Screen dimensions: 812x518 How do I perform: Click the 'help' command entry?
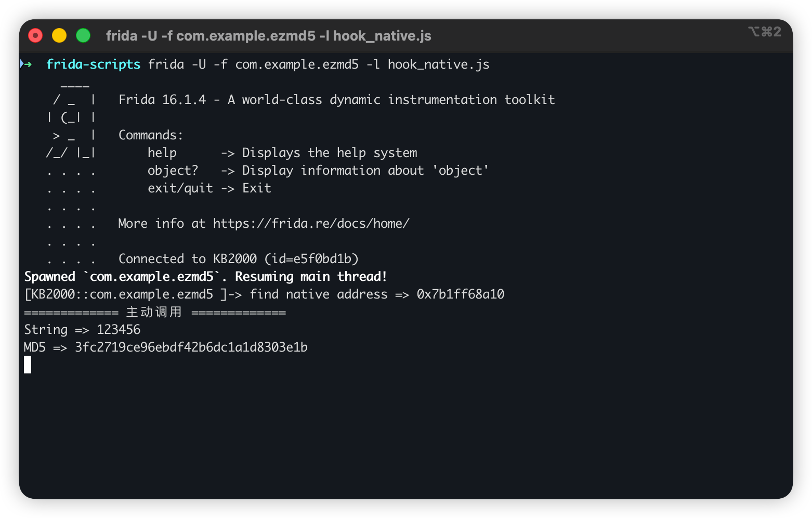[x=162, y=153]
